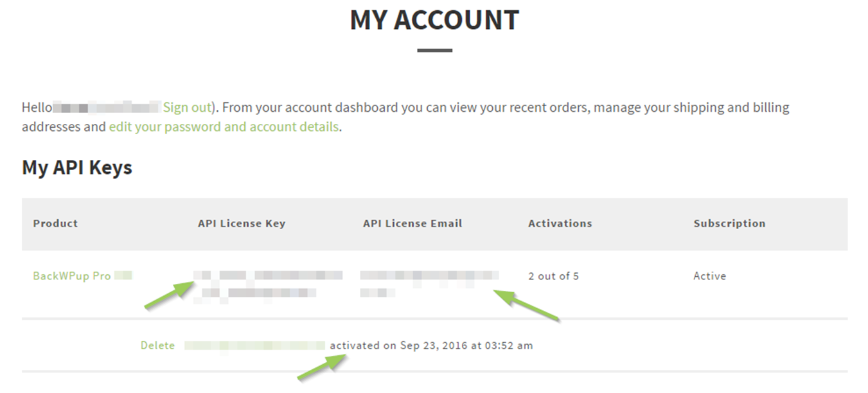Image resolution: width=868 pixels, height=393 pixels.
Task: Click the Active subscription status
Action: (x=709, y=276)
